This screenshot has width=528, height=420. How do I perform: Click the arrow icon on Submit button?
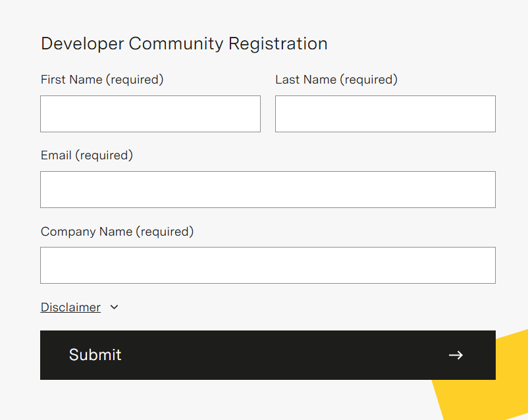pos(456,355)
